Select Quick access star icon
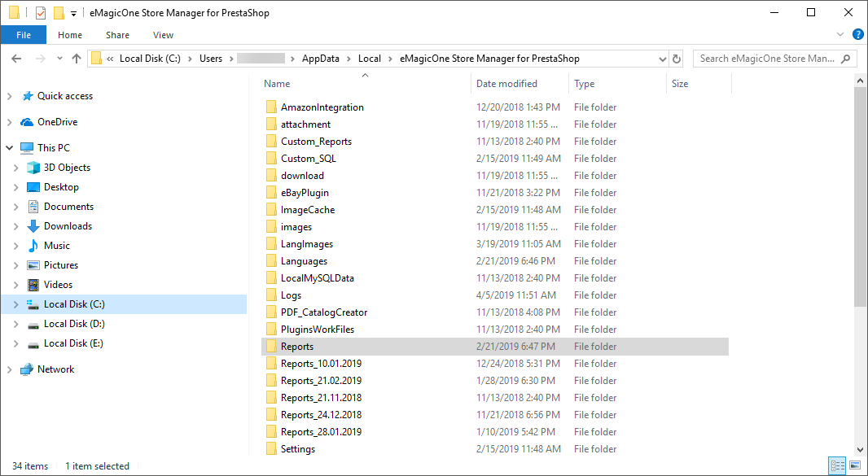 [27, 96]
